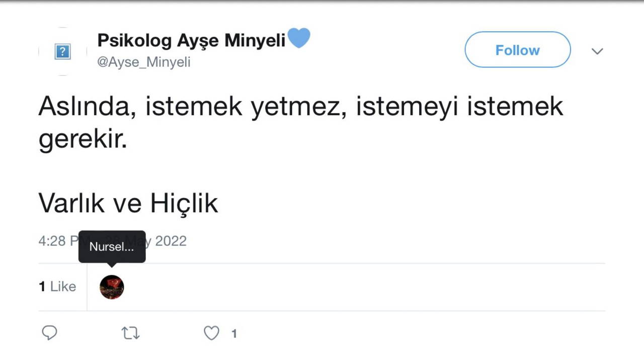Click the like count beside the heart

tap(234, 333)
